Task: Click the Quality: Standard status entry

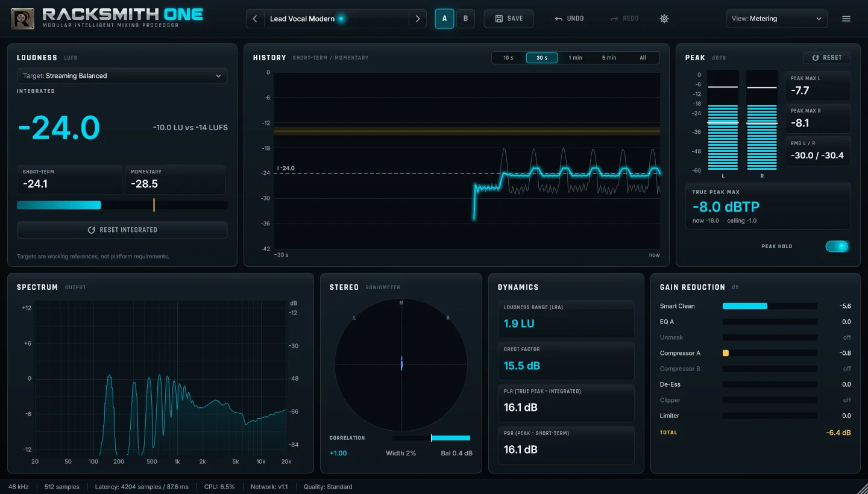Action: coord(327,487)
